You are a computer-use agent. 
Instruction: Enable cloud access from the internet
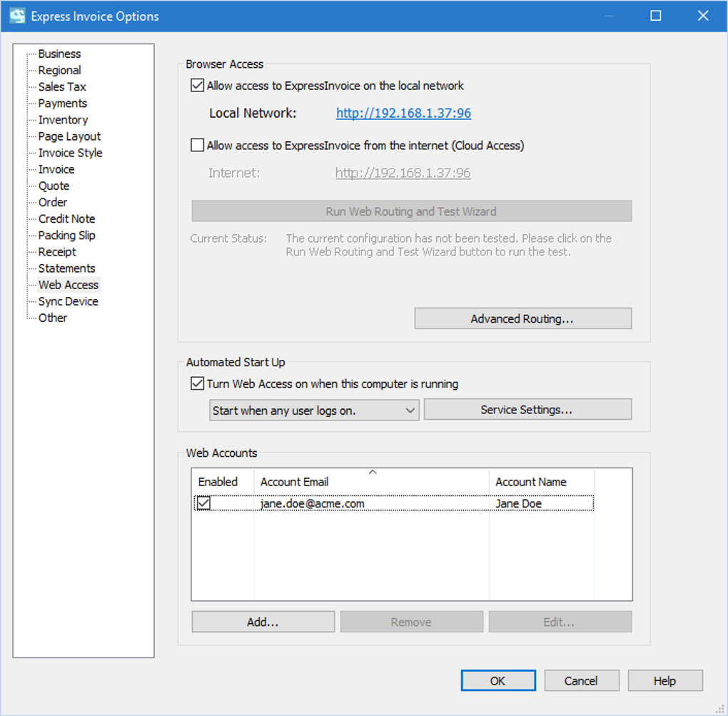click(197, 145)
